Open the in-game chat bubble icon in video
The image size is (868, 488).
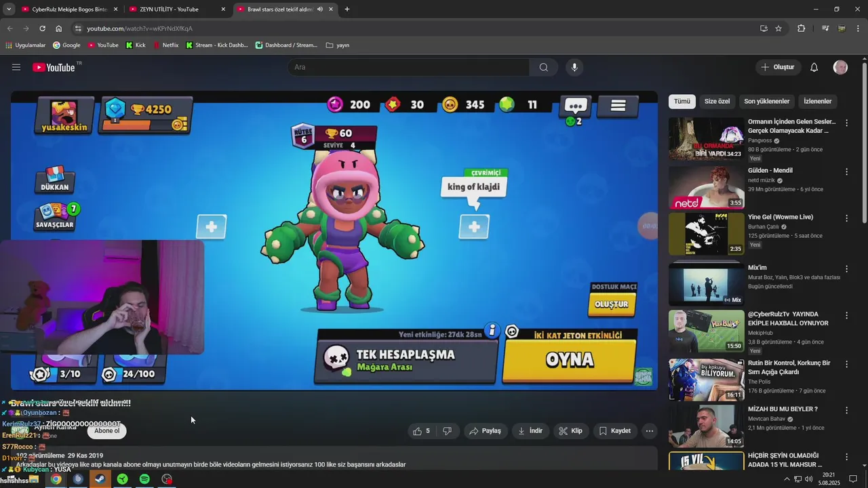point(576,106)
